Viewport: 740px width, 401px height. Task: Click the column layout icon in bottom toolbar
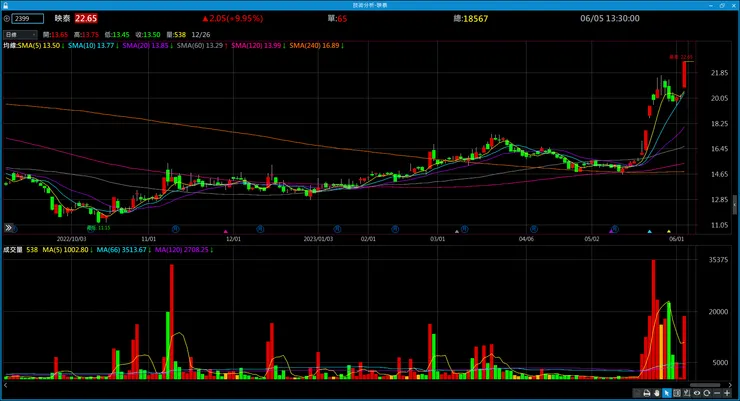tap(677, 393)
